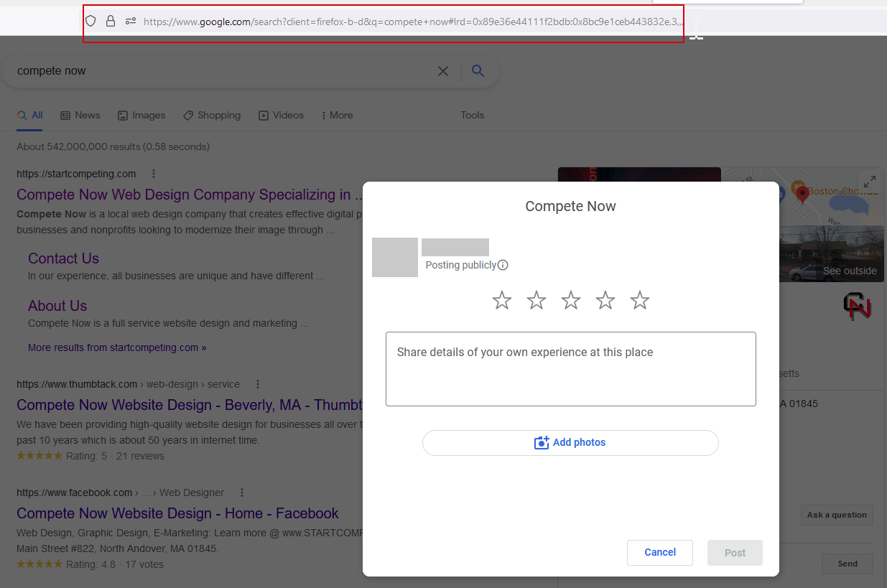Click the reviewer profile avatar

pos(395,257)
